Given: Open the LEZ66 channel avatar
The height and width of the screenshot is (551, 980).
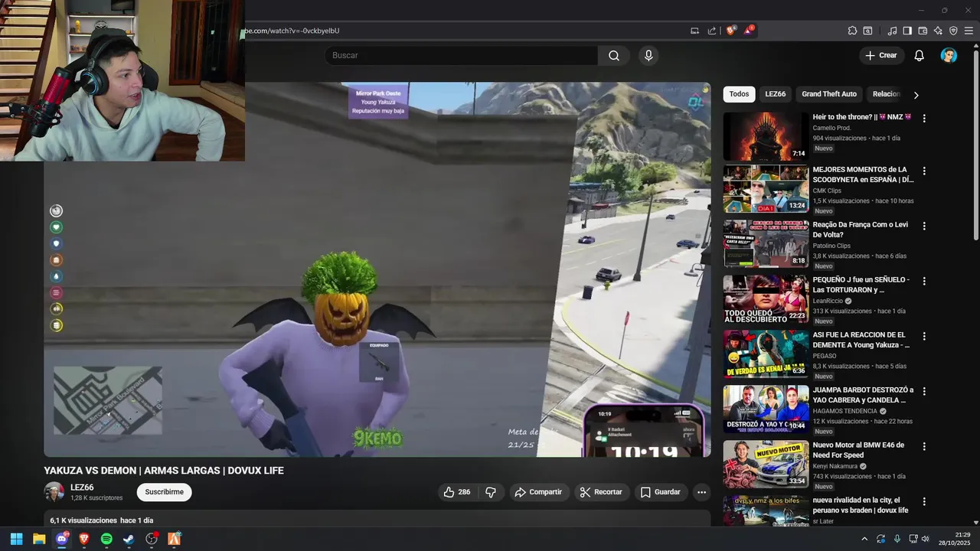Looking at the screenshot, I should click(x=54, y=492).
